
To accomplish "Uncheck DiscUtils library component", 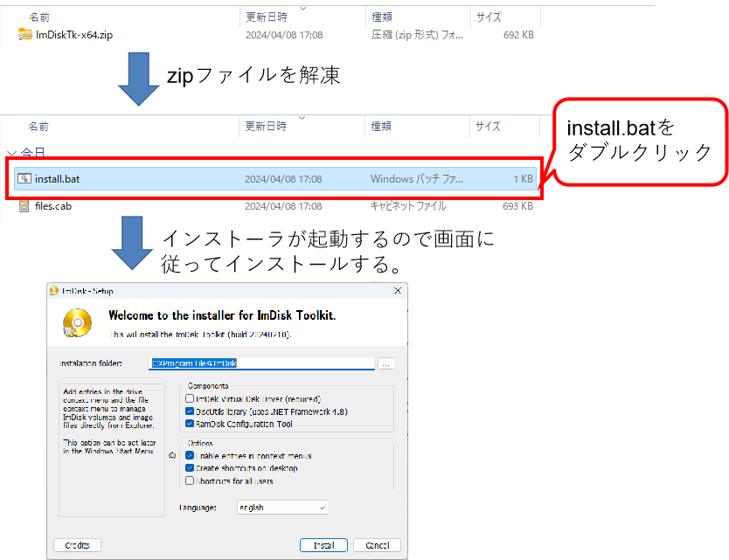I will [x=190, y=411].
